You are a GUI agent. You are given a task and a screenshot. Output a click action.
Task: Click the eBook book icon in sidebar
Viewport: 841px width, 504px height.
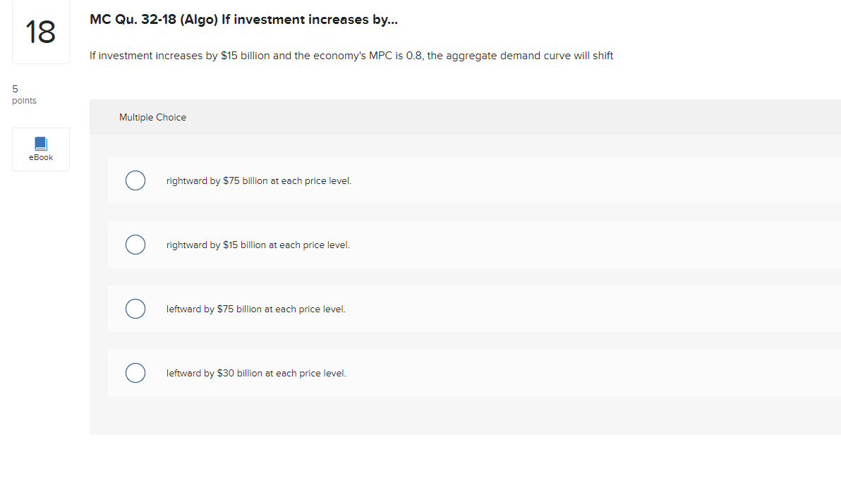tap(40, 144)
